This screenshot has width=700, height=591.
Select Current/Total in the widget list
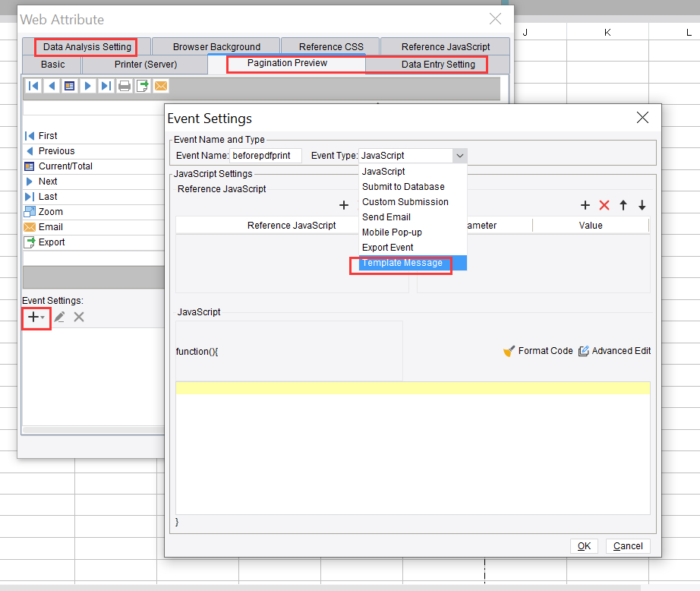[93, 166]
